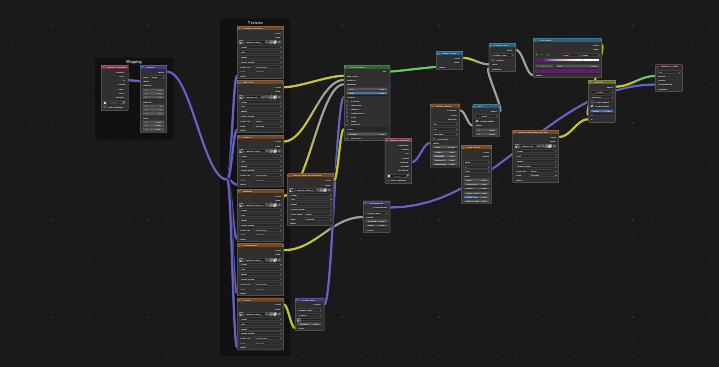
Task: Collapse the yellow Mix node via header chevron
Action: pyautogui.click(x=591, y=82)
